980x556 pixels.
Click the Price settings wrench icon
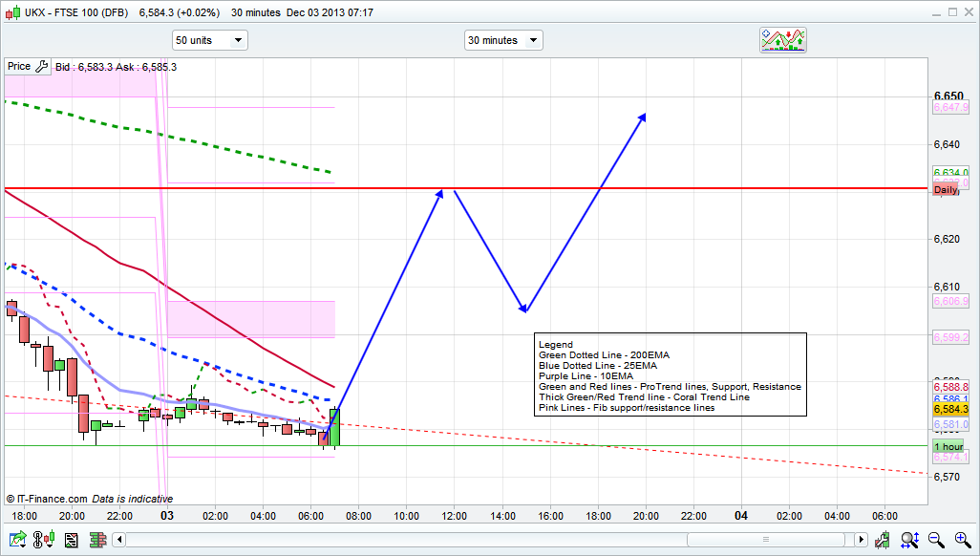(41, 67)
